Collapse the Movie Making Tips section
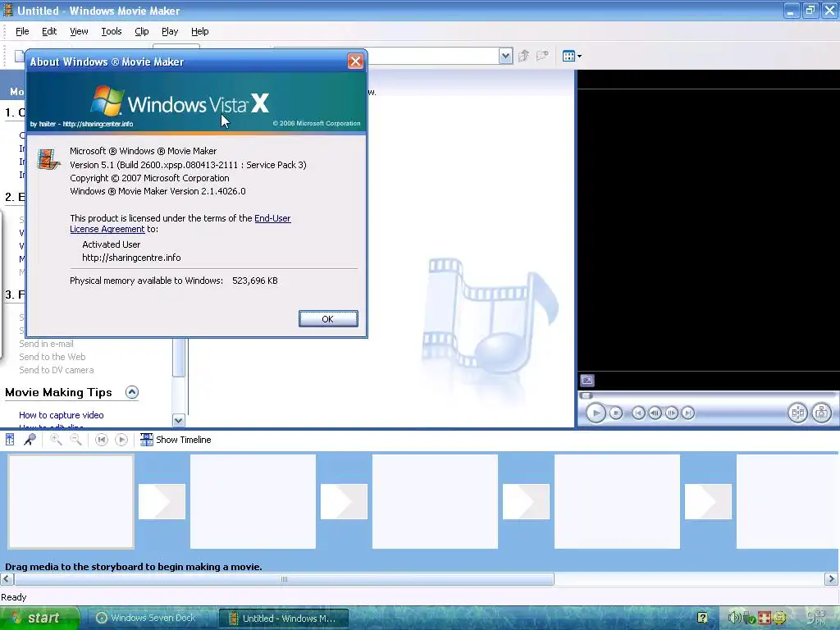840x630 pixels. (132, 392)
